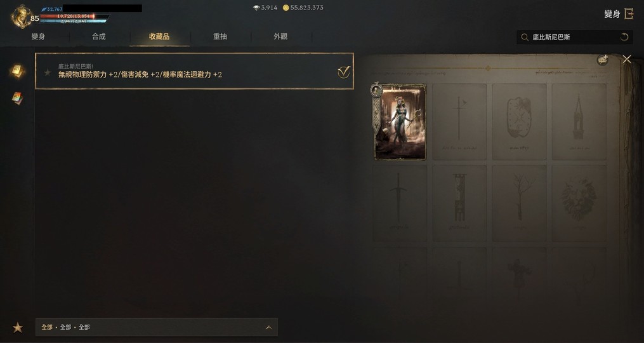The width and height of the screenshot is (644, 343).
Task: Click the search field containing 底比斯尼巴斯
Action: (x=575, y=37)
